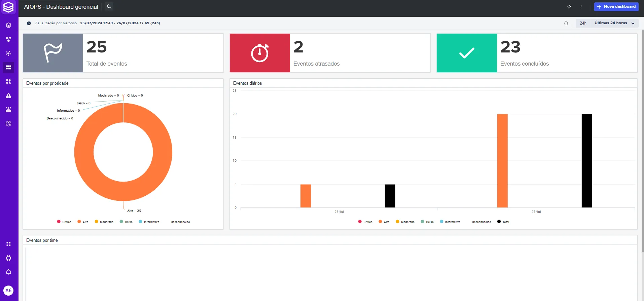The height and width of the screenshot is (301, 644).
Task: Toggle Alto legend in daily events chart
Action: (384, 222)
